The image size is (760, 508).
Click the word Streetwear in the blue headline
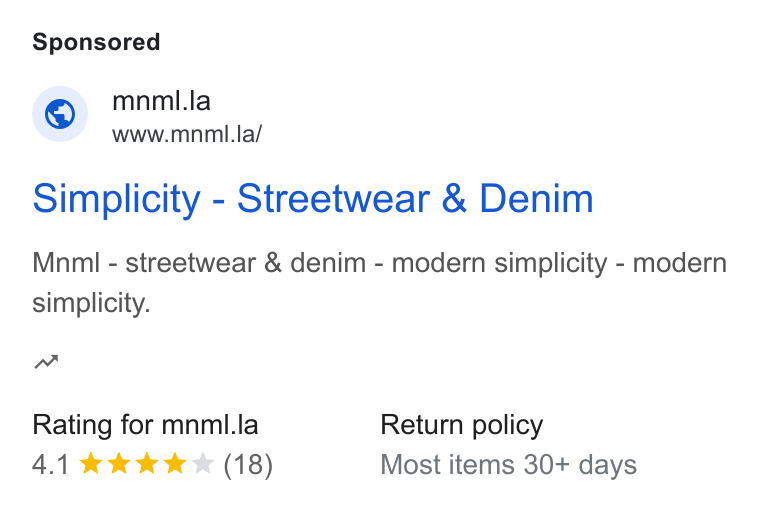(x=333, y=199)
